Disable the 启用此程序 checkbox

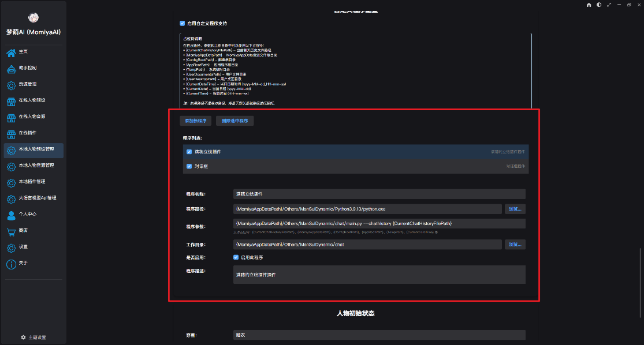[235, 257]
